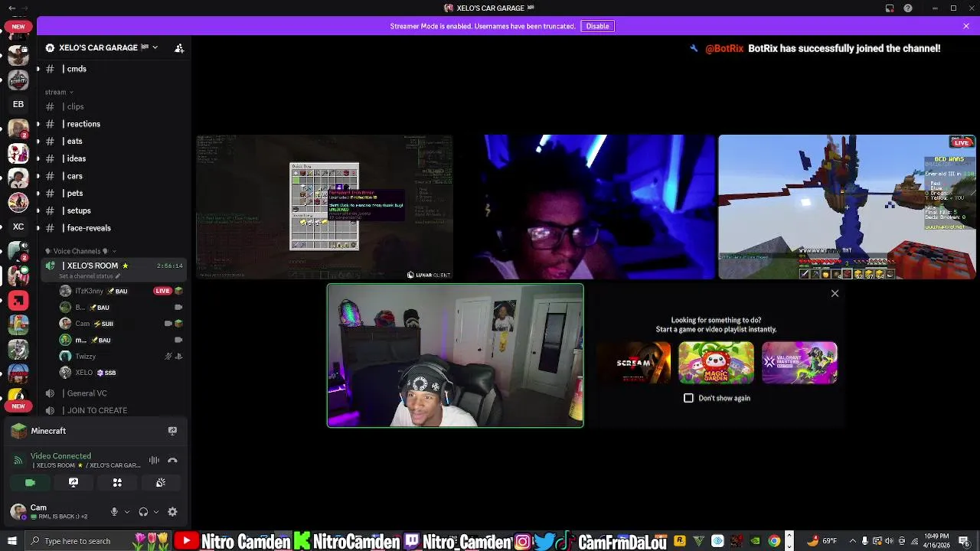Open noise suppression options icon
Screen dimensions: 980x551
point(154,460)
